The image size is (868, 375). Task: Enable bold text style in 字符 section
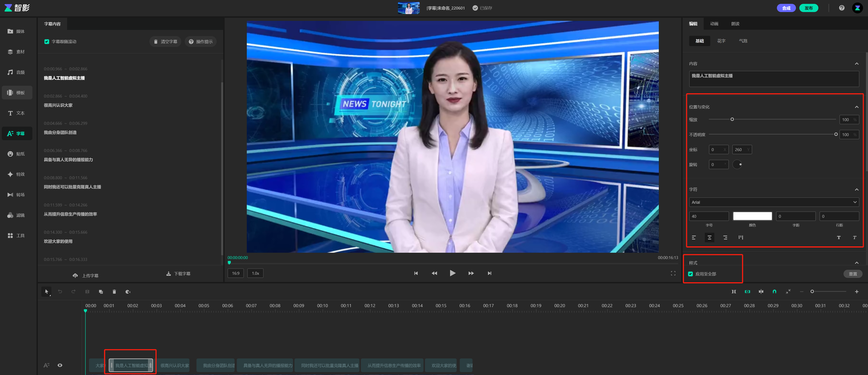[839, 238]
